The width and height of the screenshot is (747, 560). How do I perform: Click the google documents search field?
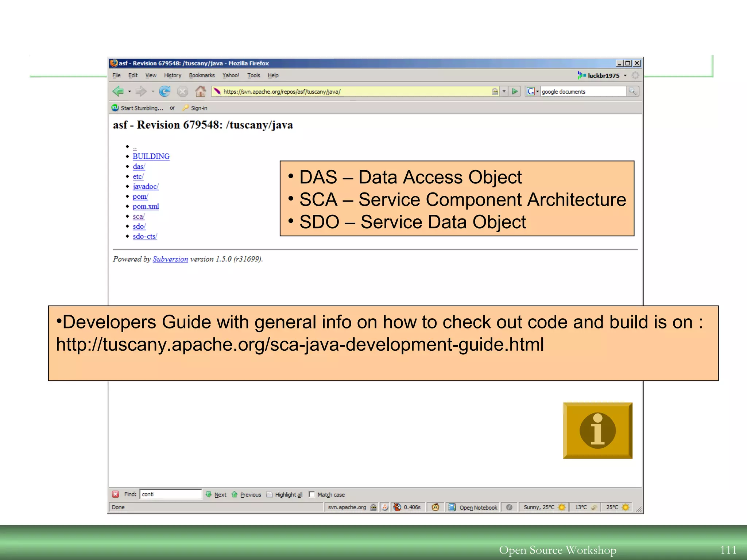(583, 91)
